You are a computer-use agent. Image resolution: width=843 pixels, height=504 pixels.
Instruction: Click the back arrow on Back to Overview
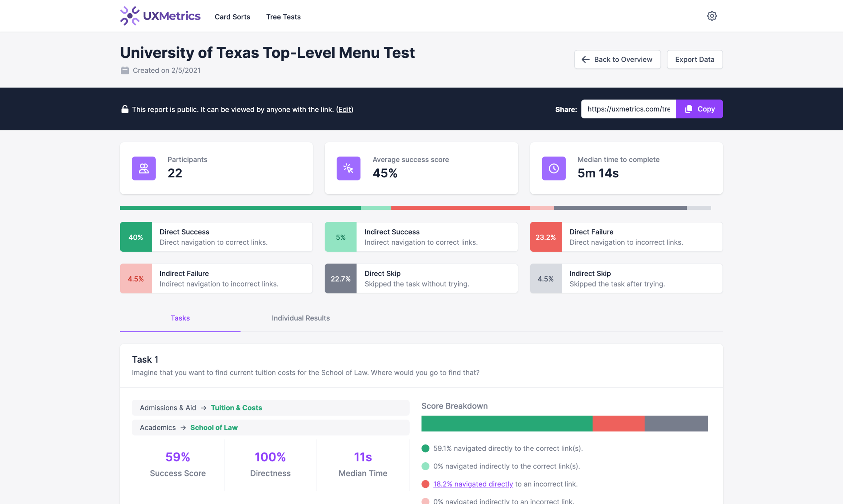[585, 59]
